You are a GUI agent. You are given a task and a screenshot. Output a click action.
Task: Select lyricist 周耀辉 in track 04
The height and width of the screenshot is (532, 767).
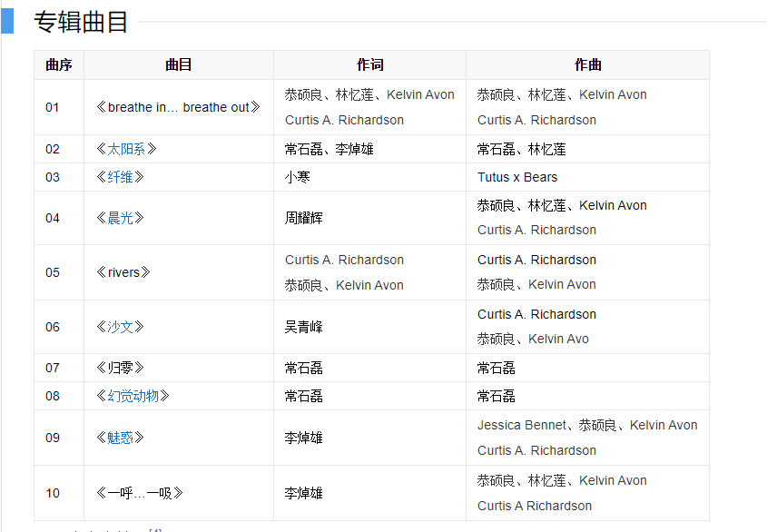(304, 218)
